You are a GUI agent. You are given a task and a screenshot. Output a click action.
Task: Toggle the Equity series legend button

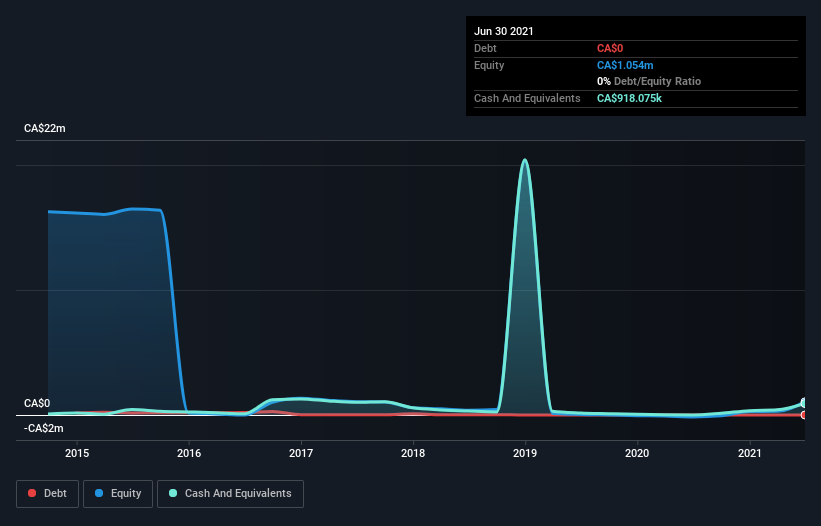(x=118, y=494)
